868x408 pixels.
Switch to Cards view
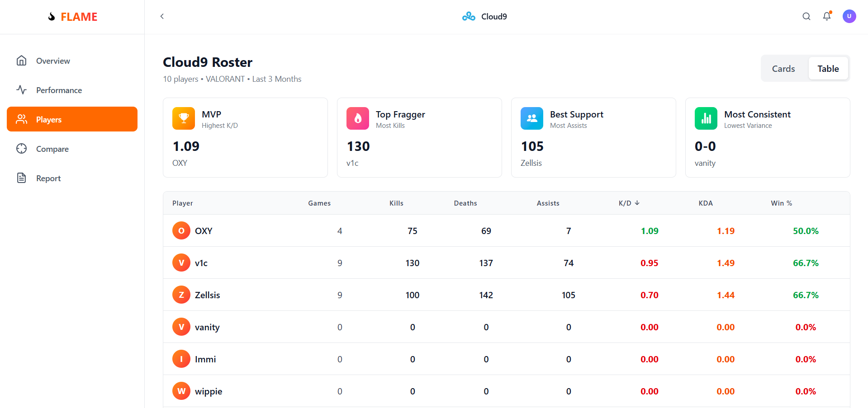[x=783, y=69]
